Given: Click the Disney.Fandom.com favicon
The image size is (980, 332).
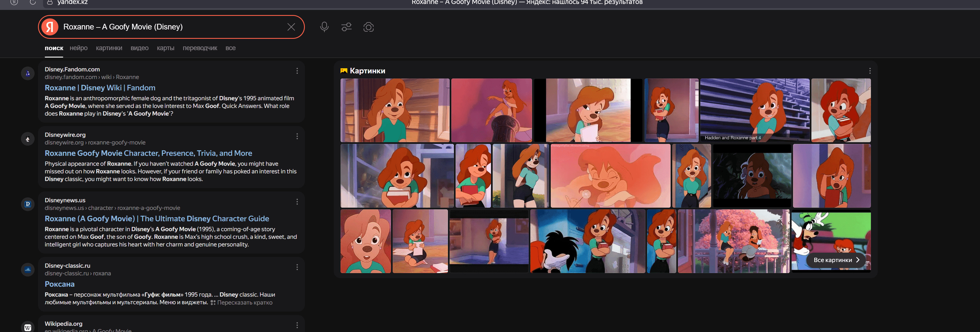Looking at the screenshot, I should point(28,73).
